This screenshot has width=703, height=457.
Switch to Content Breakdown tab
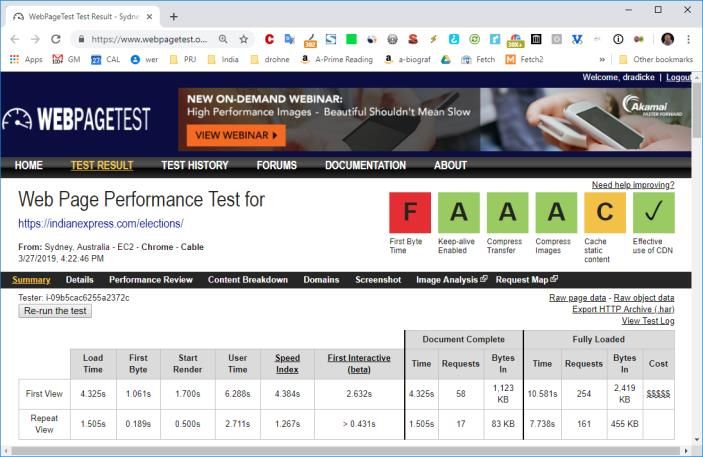pos(247,279)
